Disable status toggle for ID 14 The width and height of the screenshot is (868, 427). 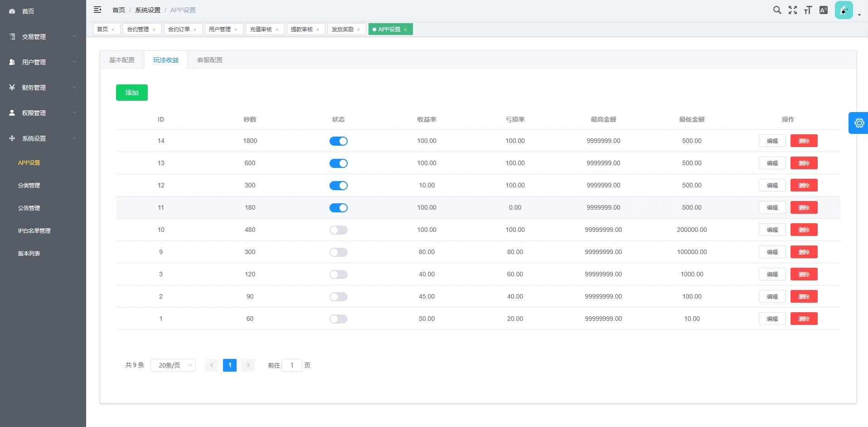point(339,141)
